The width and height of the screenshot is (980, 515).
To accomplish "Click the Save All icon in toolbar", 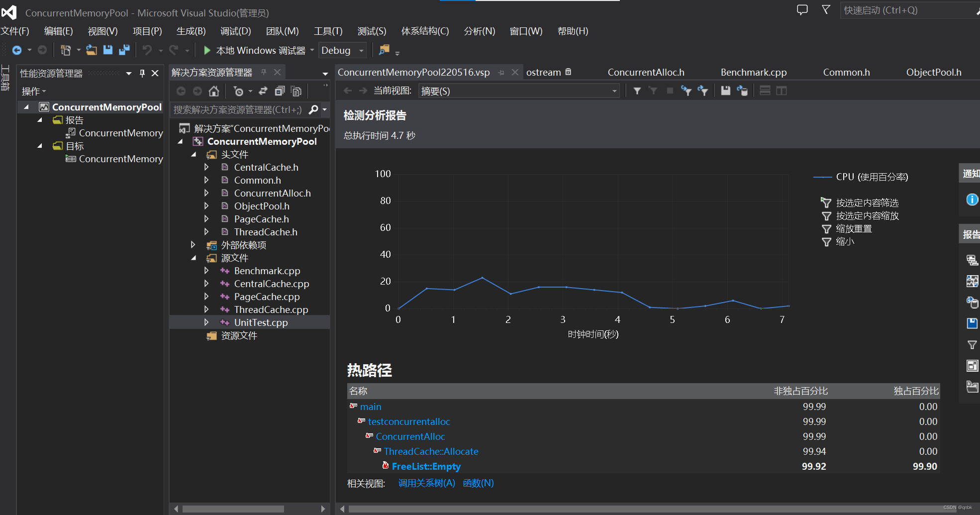I will click(x=124, y=50).
